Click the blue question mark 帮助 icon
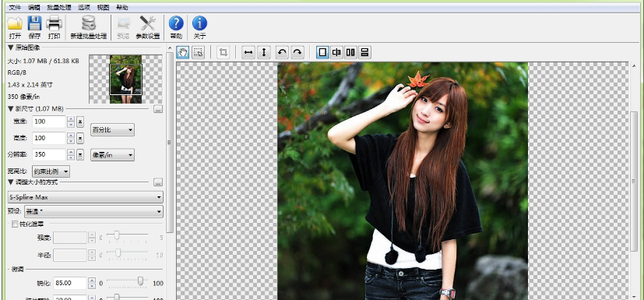The image size is (644, 300). [x=176, y=23]
